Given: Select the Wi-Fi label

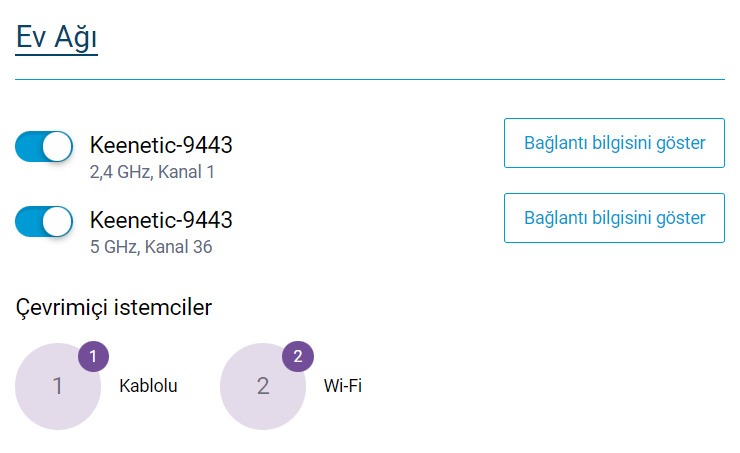Looking at the screenshot, I should point(343,385).
